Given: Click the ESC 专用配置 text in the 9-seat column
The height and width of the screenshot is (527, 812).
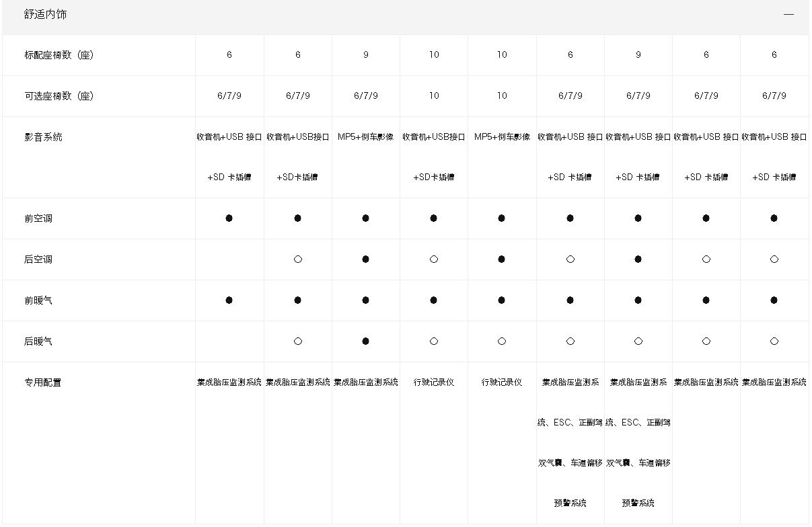Looking at the screenshot, I should (x=638, y=442).
